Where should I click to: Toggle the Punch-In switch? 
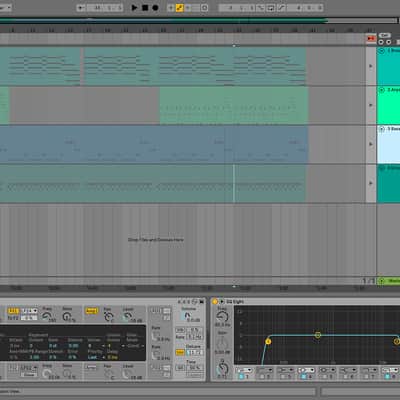click(x=260, y=8)
